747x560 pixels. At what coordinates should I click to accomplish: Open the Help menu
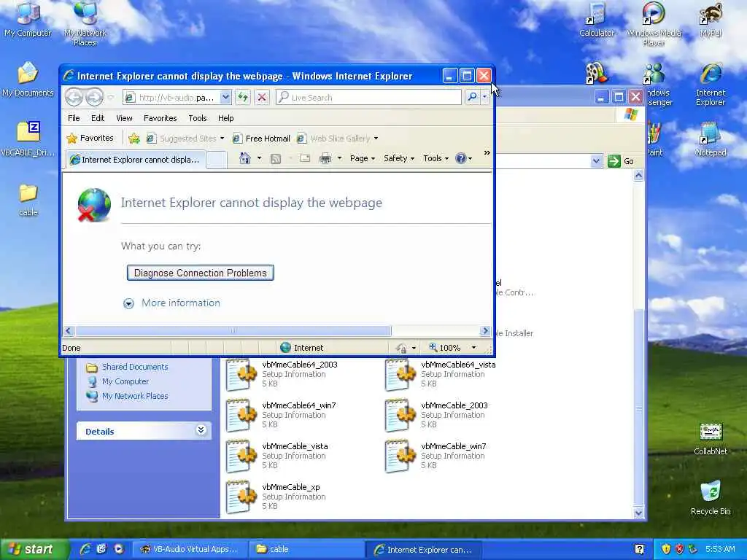tap(226, 118)
